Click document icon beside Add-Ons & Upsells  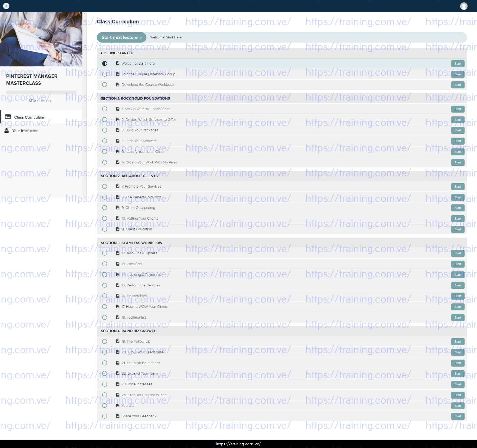[x=118, y=253]
